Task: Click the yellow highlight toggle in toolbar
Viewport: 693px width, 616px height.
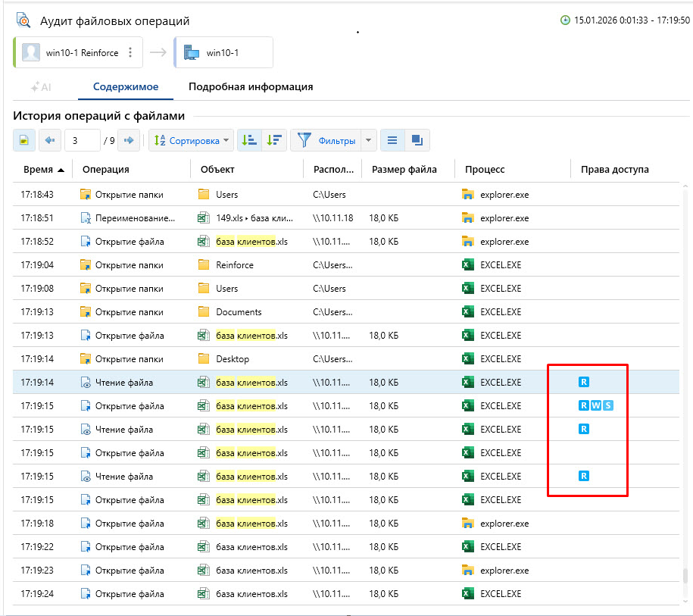Action: tap(24, 140)
